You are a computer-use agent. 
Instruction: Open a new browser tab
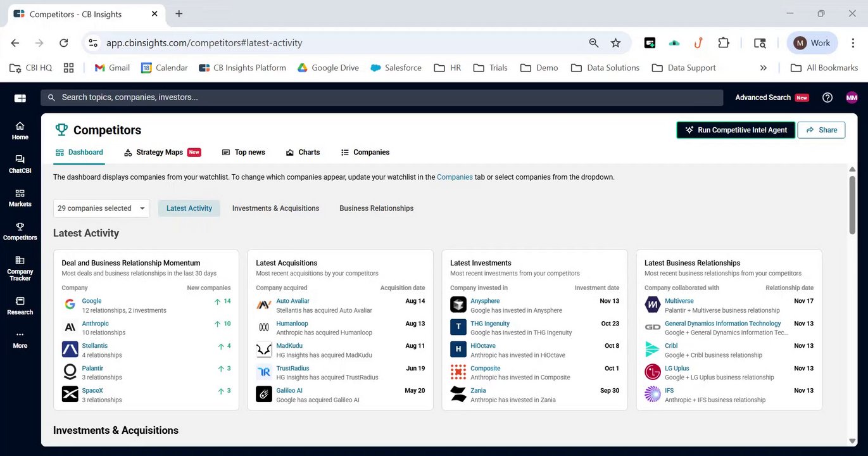179,13
